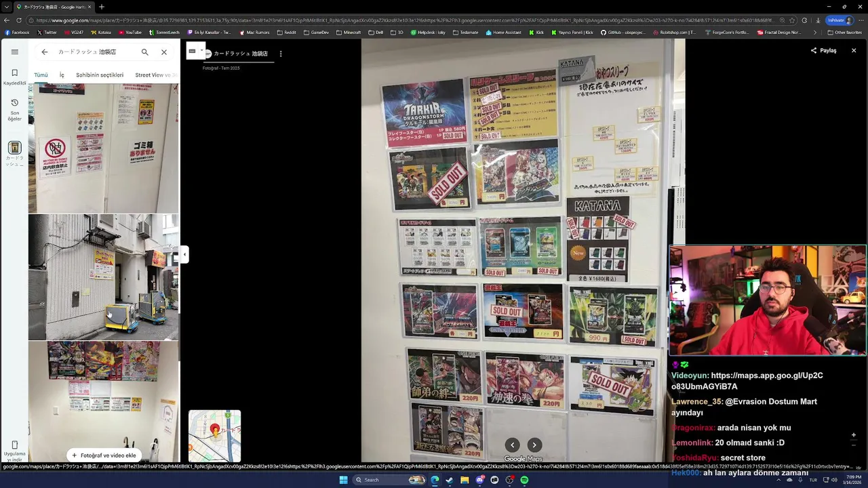This screenshot has width=868, height=488.
Task: Open the Reddit bookmarks folder
Action: tap(286, 32)
